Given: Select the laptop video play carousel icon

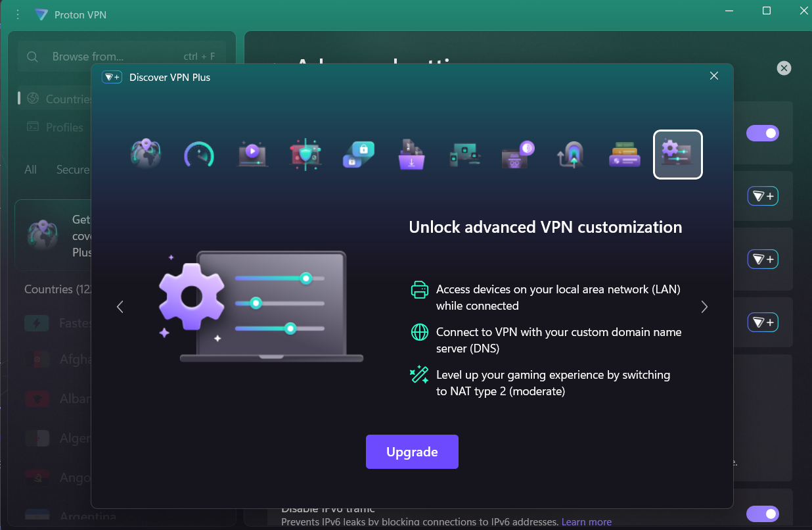Looking at the screenshot, I should [252, 154].
